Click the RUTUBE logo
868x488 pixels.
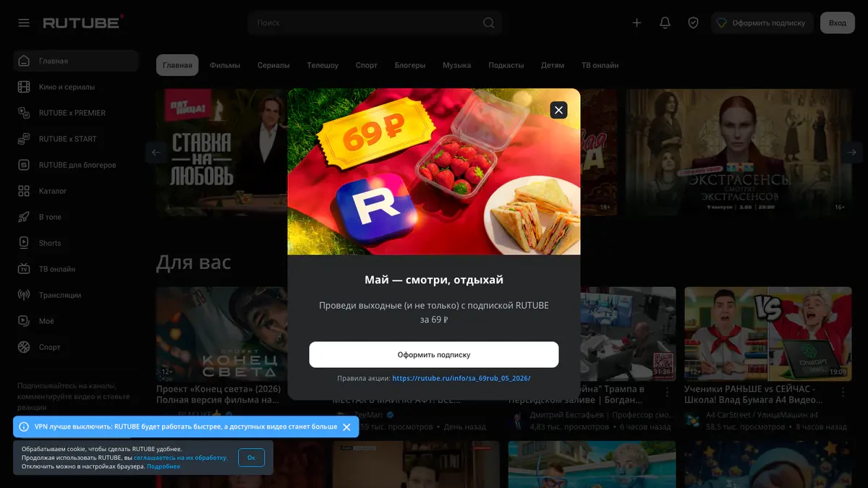[x=82, y=22]
